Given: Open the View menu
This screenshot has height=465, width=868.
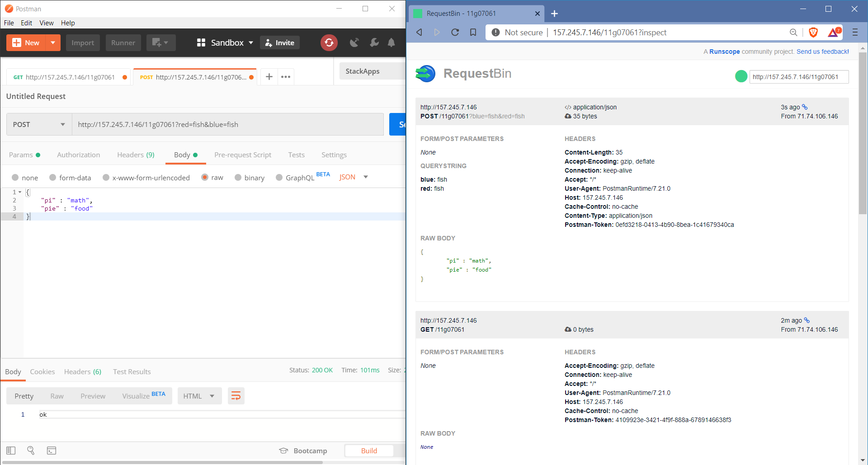Looking at the screenshot, I should coord(46,23).
